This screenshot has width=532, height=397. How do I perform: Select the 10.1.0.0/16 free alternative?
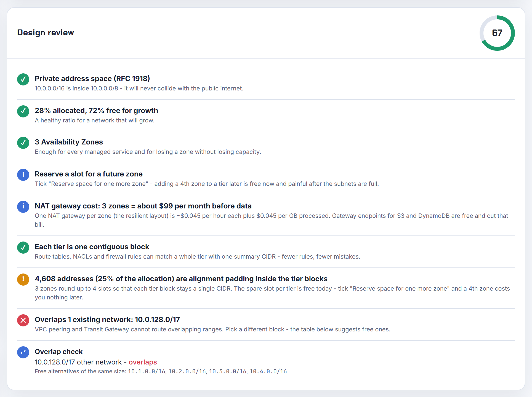click(x=147, y=371)
